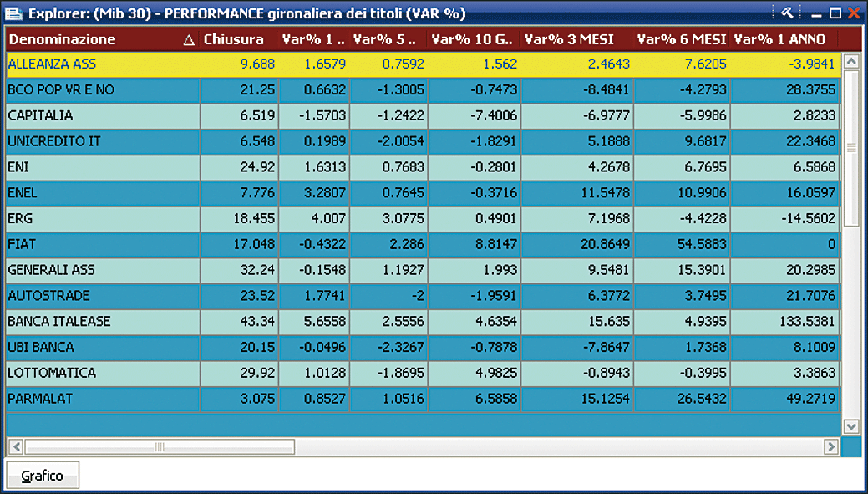Screen dimensions: 868x494
Task: Select the ALLEANZA ASS row
Action: click(424, 64)
